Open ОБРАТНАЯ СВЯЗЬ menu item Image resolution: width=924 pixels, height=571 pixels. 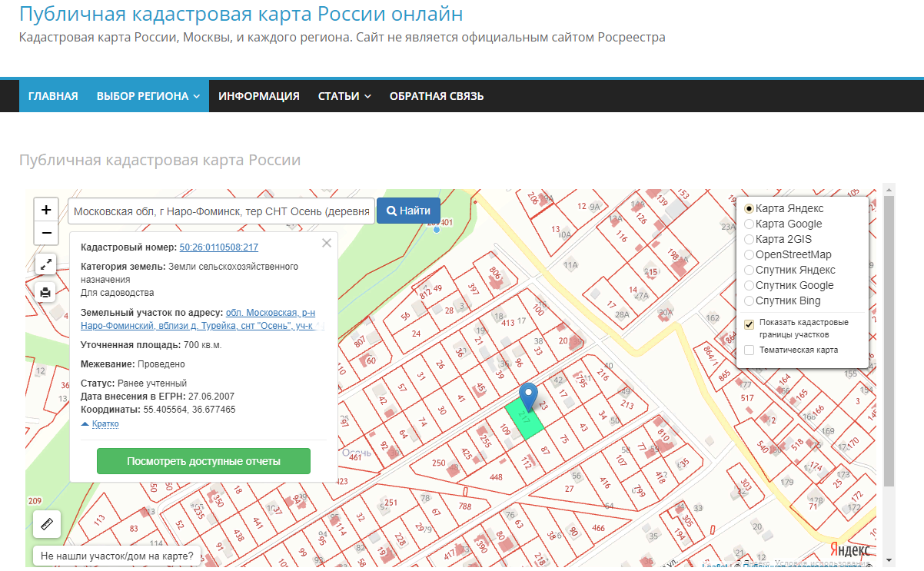pos(437,96)
